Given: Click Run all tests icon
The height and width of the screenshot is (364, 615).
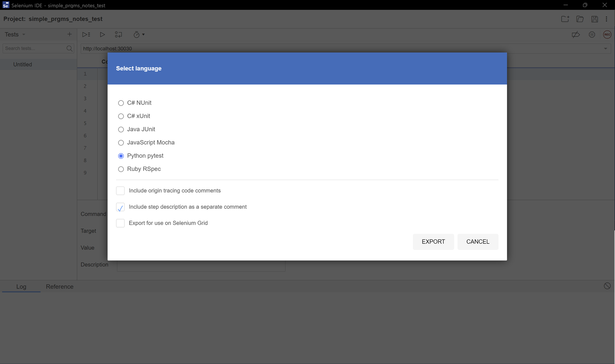Looking at the screenshot, I should pos(86,34).
